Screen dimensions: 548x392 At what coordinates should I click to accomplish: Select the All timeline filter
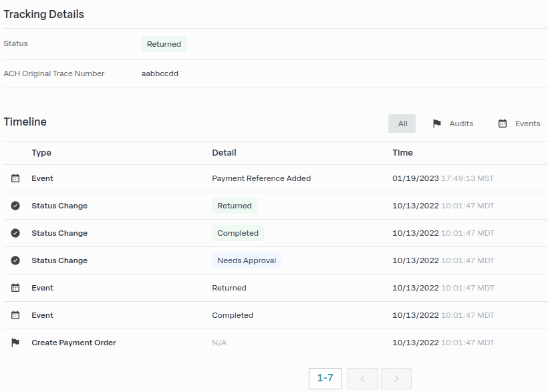tap(402, 124)
